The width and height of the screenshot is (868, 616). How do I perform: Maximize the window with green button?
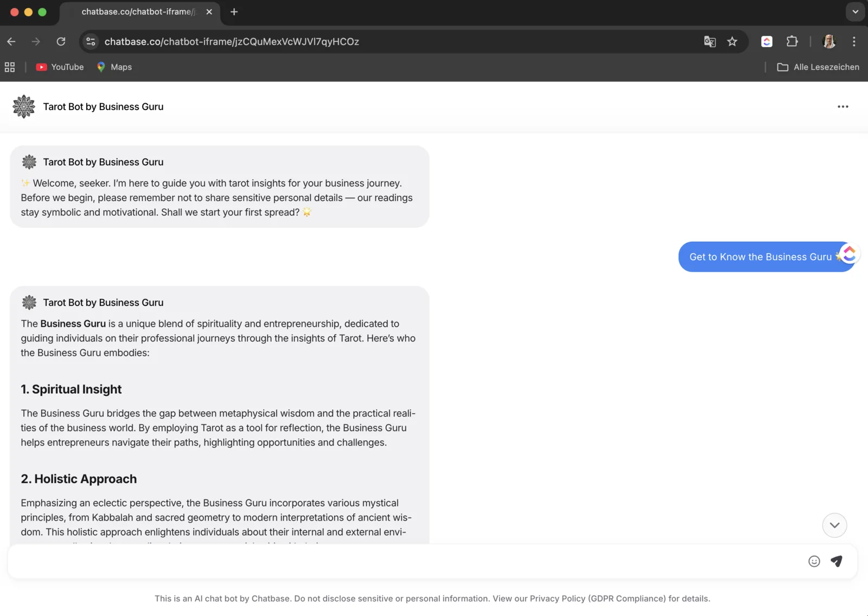[42, 12]
